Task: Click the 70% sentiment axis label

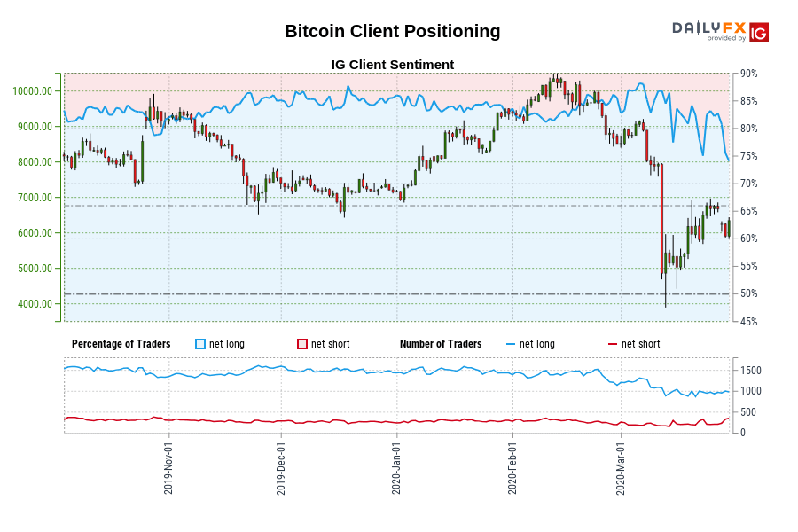Action: 748,184
